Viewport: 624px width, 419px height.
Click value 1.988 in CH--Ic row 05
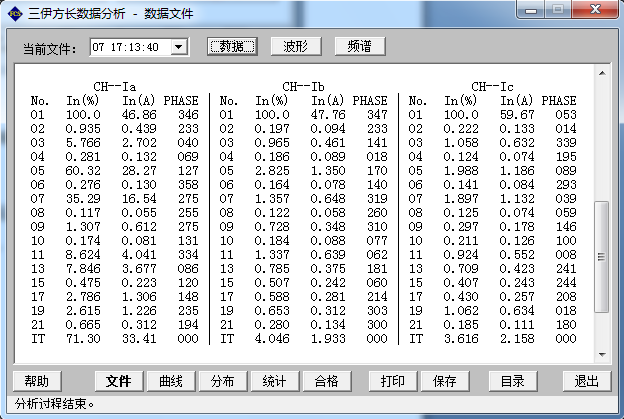point(461,171)
